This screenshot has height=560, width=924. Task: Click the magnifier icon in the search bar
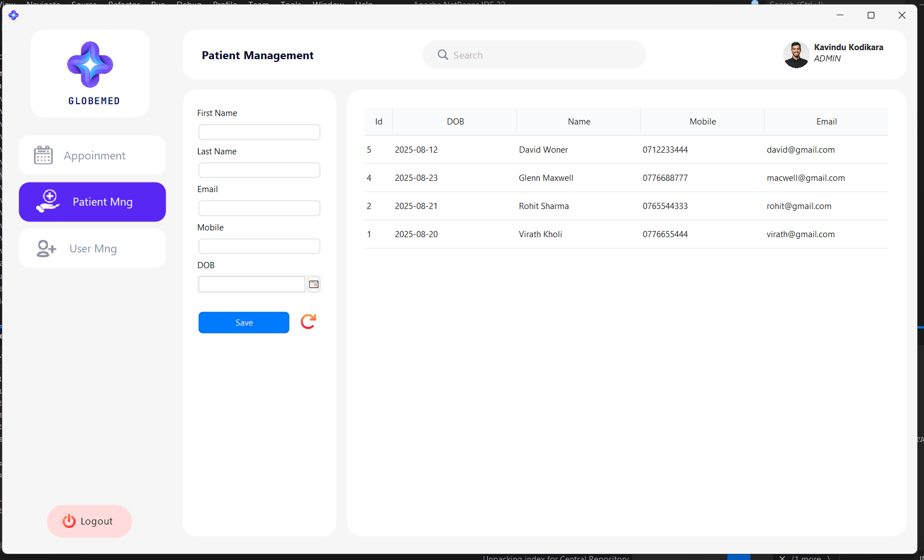(443, 55)
